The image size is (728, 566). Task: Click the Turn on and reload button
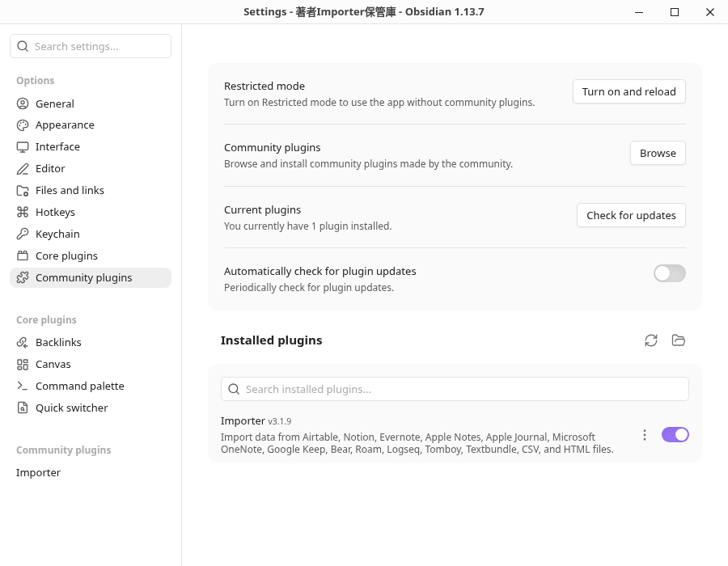pyautogui.click(x=629, y=92)
